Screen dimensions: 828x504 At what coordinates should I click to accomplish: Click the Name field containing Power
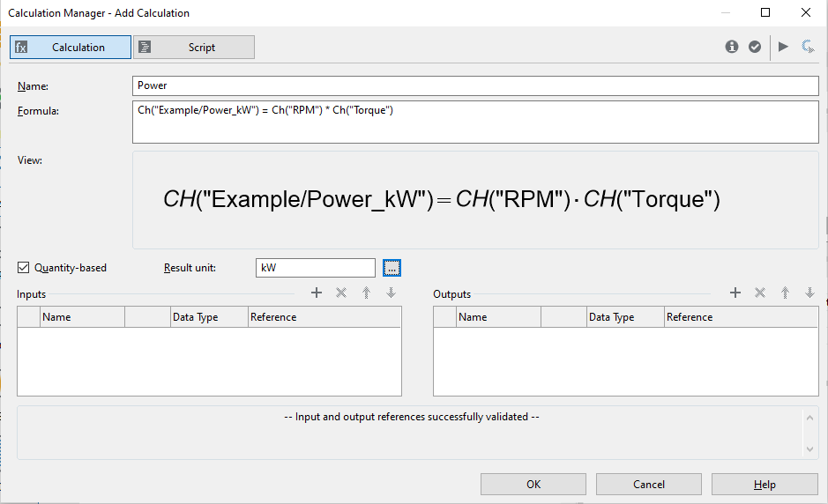(475, 86)
